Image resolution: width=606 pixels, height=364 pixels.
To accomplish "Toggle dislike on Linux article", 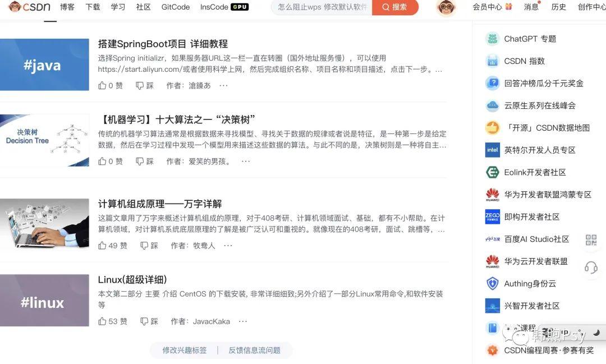I will [x=149, y=321].
